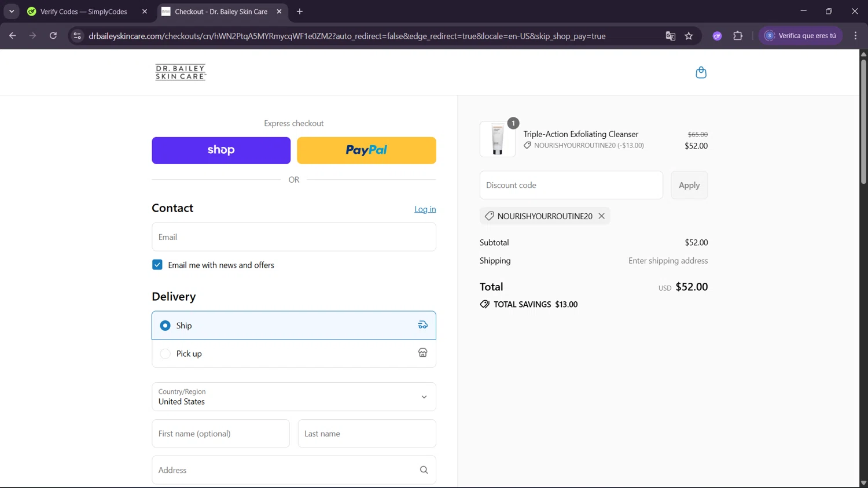Click the browser back arrow
868x488 pixels.
click(x=13, y=36)
